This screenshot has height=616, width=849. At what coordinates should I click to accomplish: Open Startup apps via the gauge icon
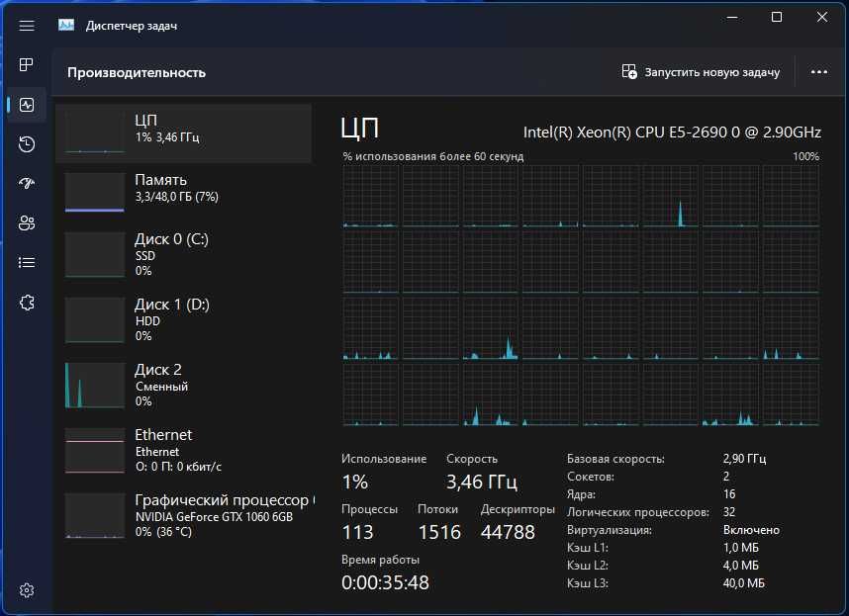pyautogui.click(x=27, y=184)
